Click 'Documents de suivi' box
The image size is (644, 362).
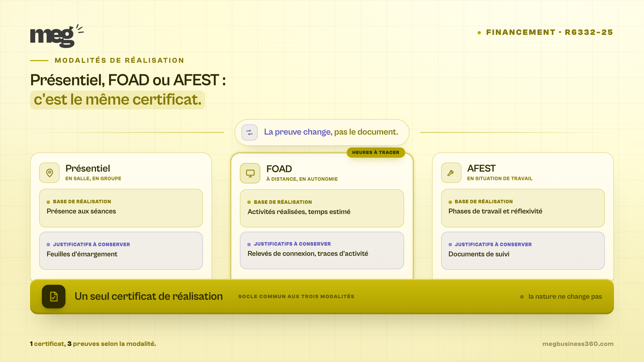coord(523,251)
